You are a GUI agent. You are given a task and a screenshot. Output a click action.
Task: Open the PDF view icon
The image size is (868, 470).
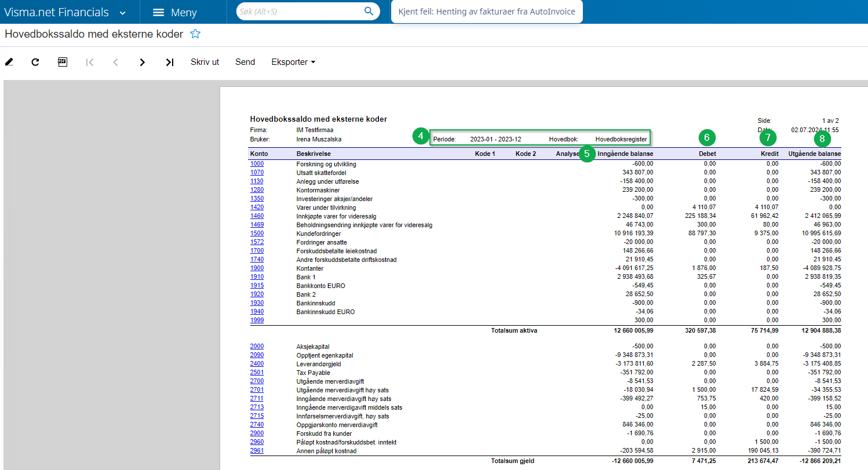(x=63, y=62)
